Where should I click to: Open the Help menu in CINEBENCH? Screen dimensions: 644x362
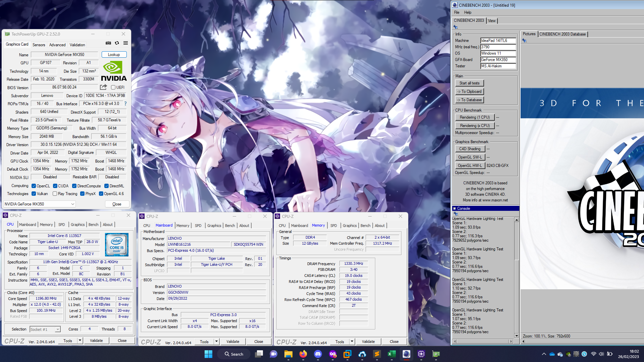(x=468, y=12)
